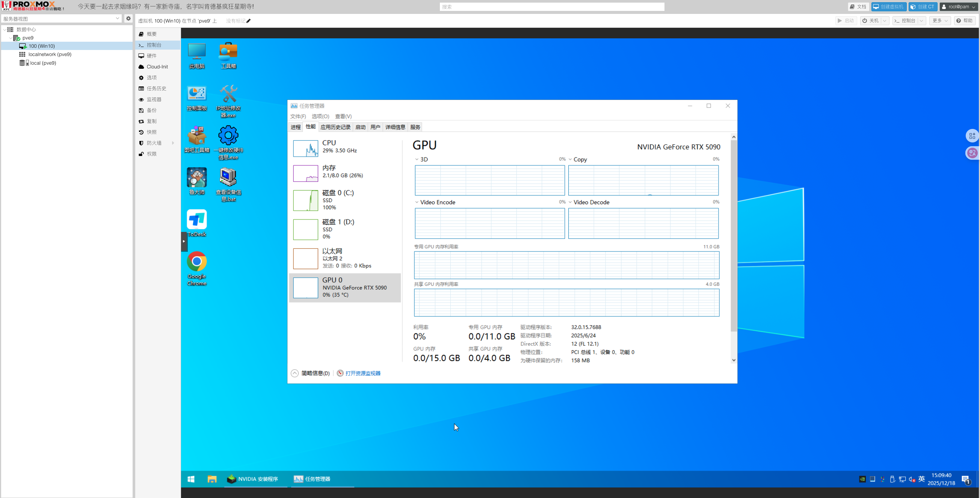Open File Explorer from the taskbar
980x498 pixels.
(212, 479)
